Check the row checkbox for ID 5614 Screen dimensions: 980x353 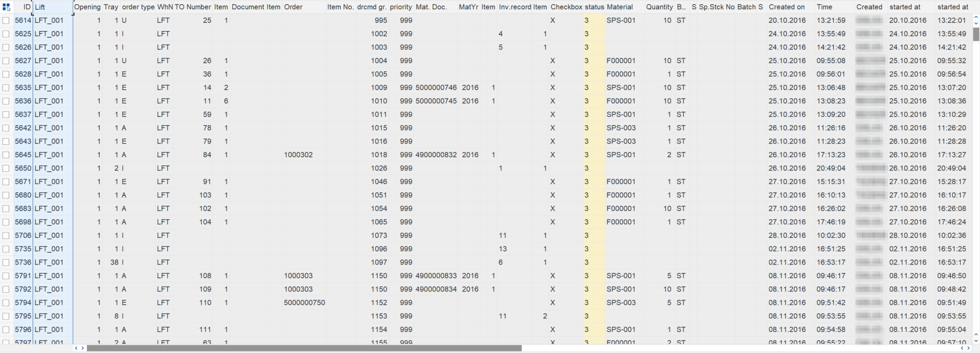(6, 21)
